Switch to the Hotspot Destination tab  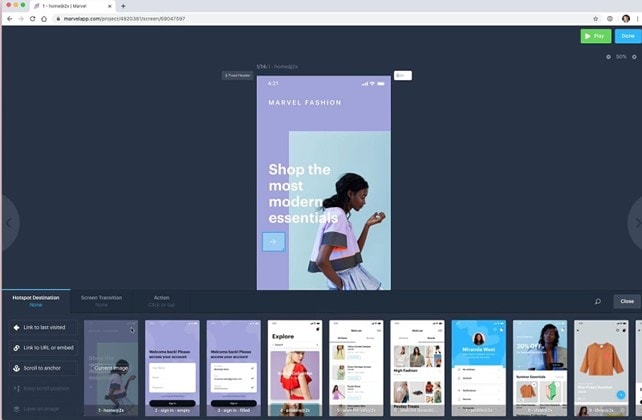pyautogui.click(x=36, y=301)
